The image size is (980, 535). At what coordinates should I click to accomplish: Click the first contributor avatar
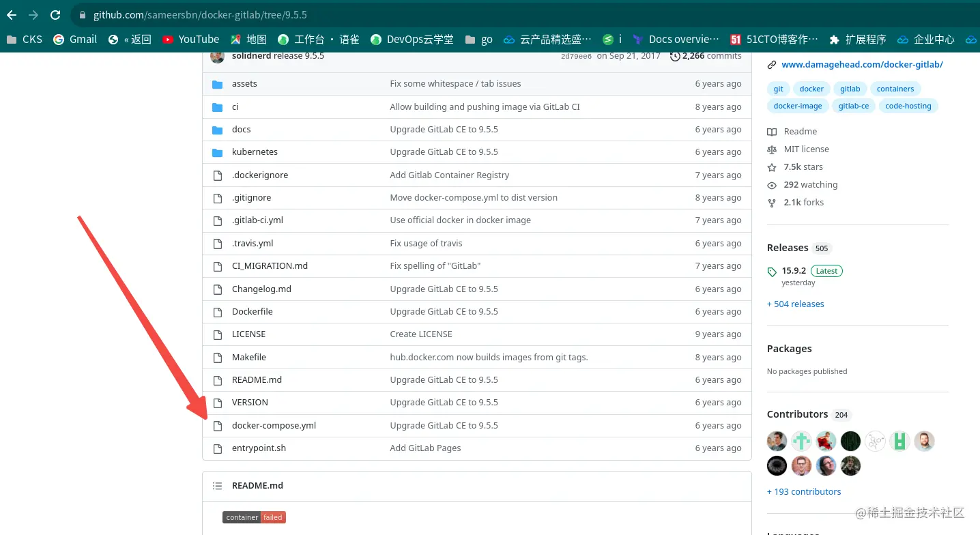pyautogui.click(x=777, y=442)
